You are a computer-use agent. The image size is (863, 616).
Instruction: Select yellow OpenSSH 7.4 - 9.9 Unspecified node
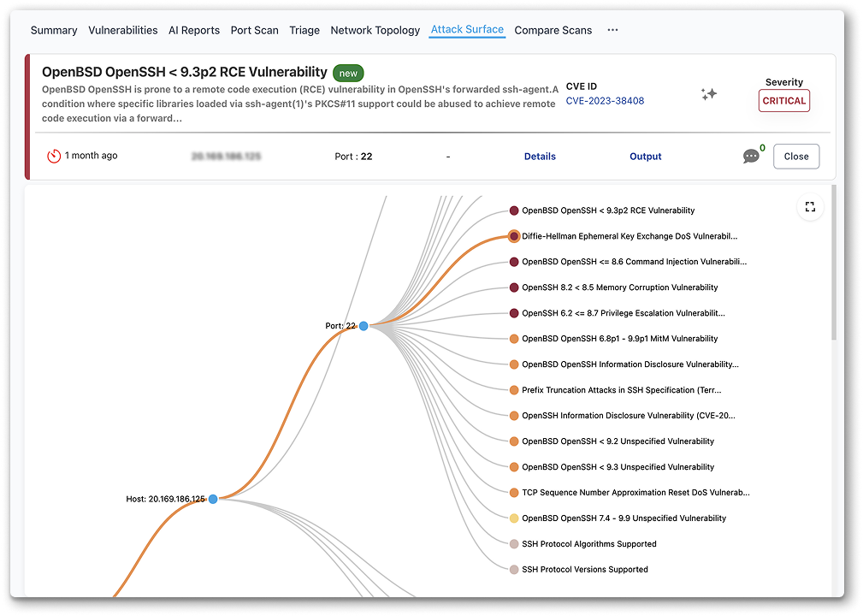tap(513, 518)
